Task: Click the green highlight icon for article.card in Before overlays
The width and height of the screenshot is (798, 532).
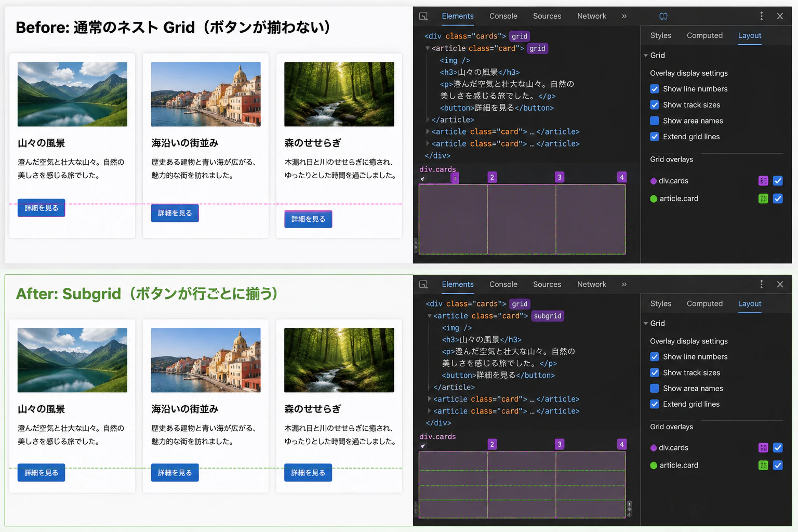Action: (x=763, y=198)
